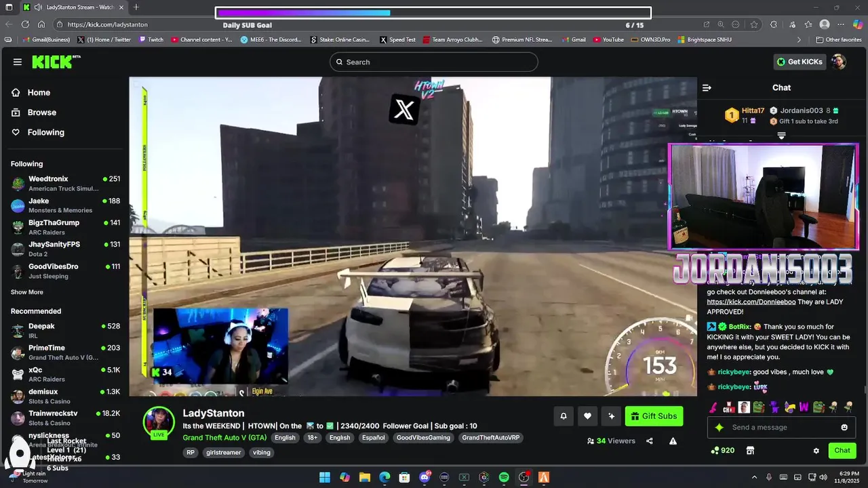Click the purple W emote in the emote row
This screenshot has width=868, height=488.
(804, 407)
